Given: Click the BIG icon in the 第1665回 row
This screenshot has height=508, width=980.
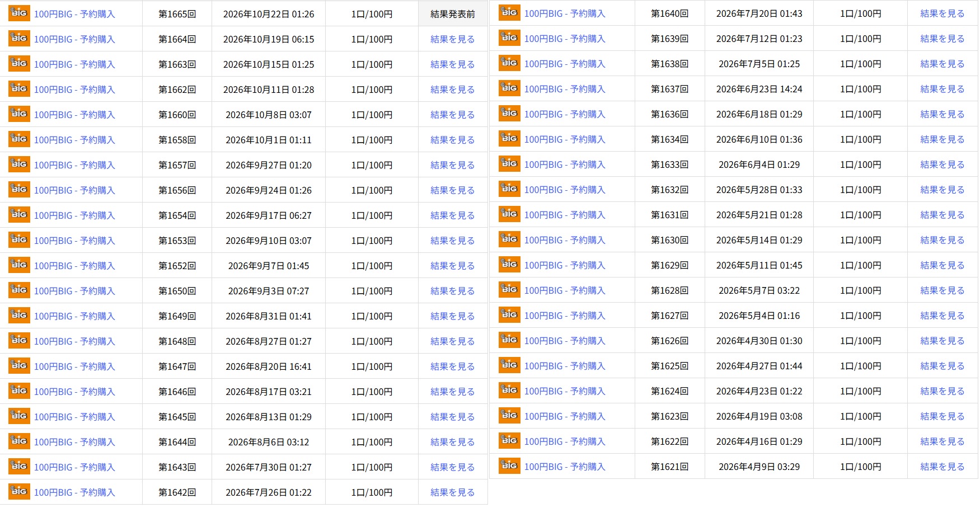Looking at the screenshot, I should coord(19,13).
